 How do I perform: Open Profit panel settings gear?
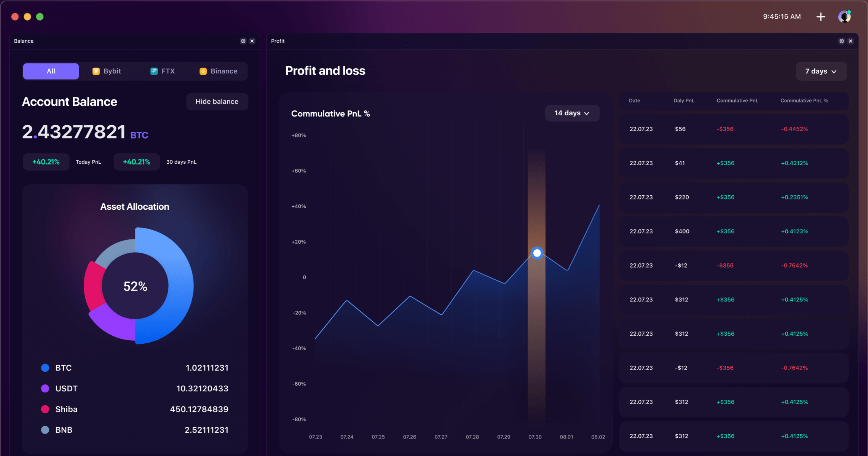click(x=841, y=41)
